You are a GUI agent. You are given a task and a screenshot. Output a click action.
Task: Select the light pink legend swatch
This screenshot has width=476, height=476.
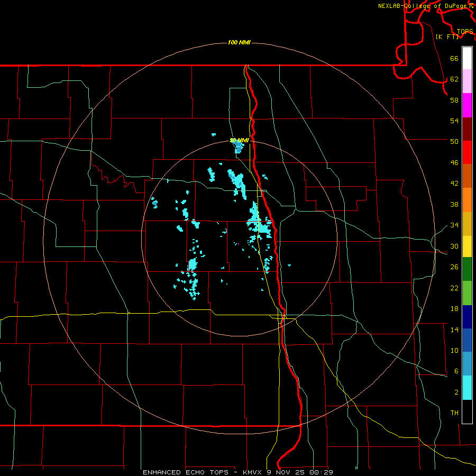(467, 81)
